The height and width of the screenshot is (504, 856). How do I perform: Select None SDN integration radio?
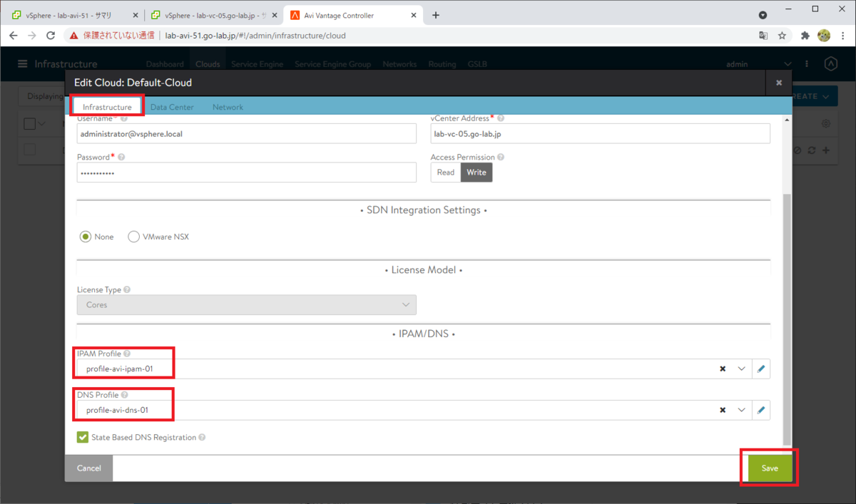pyautogui.click(x=86, y=237)
